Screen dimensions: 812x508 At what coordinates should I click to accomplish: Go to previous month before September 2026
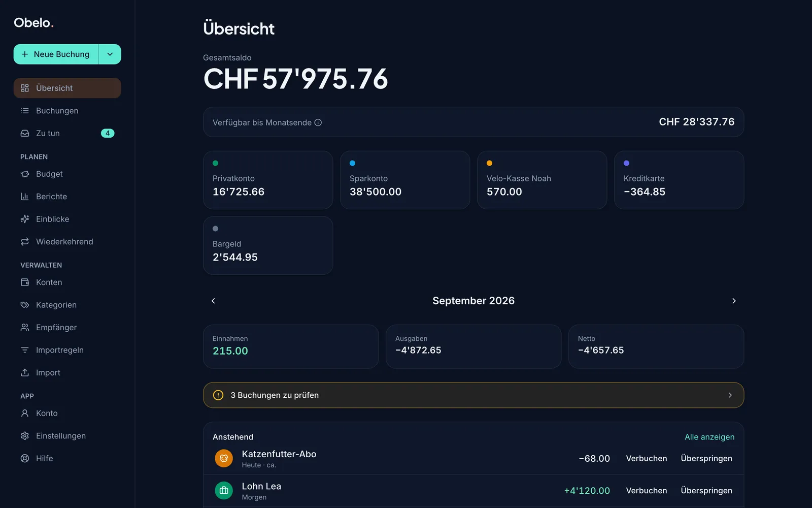[x=213, y=301]
